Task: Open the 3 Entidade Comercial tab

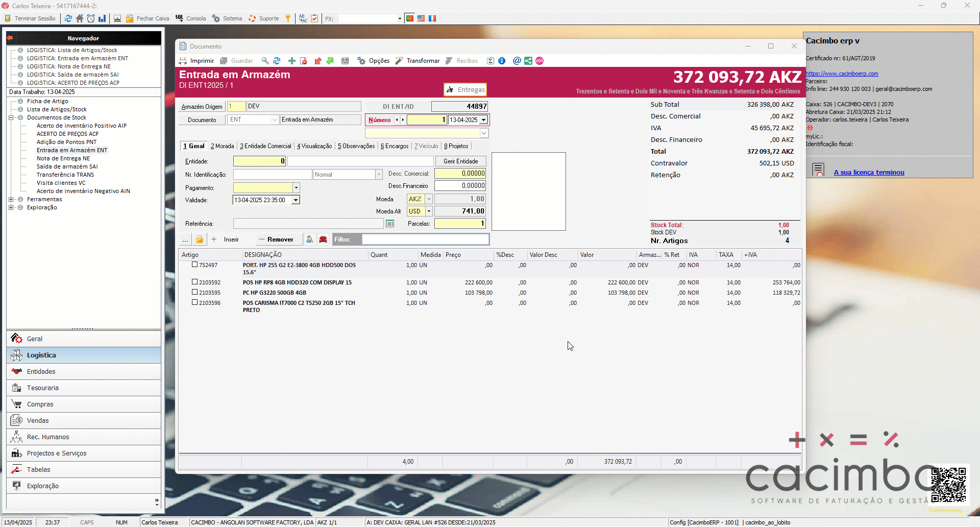Action: [x=265, y=146]
